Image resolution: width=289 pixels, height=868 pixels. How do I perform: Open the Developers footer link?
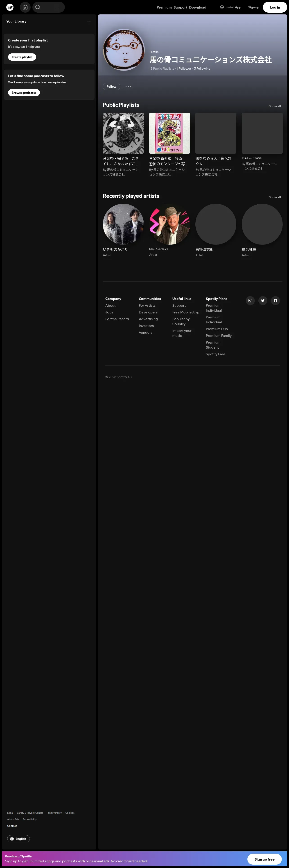click(x=148, y=312)
